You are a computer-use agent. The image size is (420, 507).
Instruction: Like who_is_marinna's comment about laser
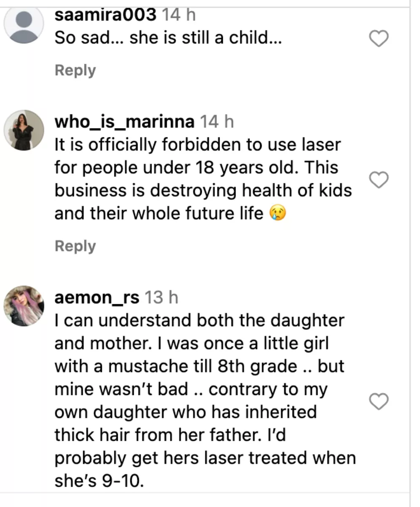pyautogui.click(x=378, y=180)
